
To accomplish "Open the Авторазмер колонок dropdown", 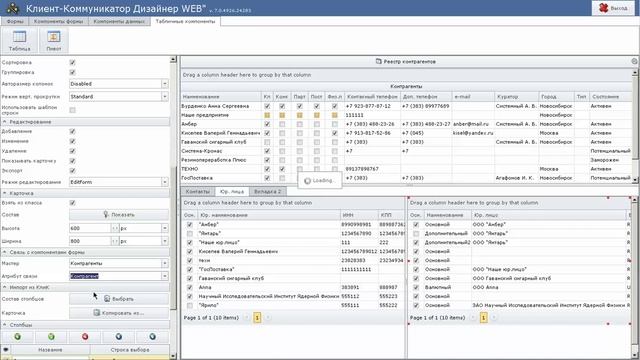I will coord(164,84).
